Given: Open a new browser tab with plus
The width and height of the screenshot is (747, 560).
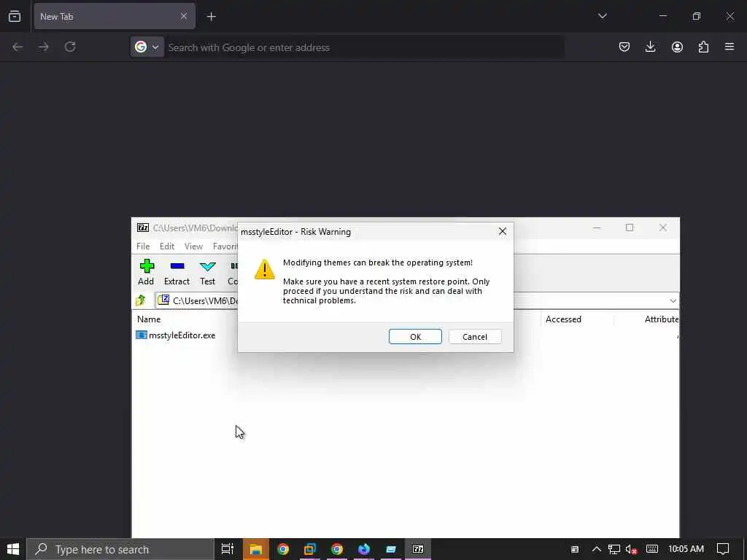Looking at the screenshot, I should pos(211,17).
